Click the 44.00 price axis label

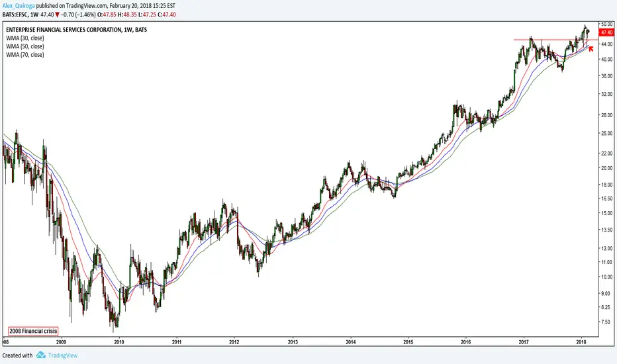click(607, 44)
